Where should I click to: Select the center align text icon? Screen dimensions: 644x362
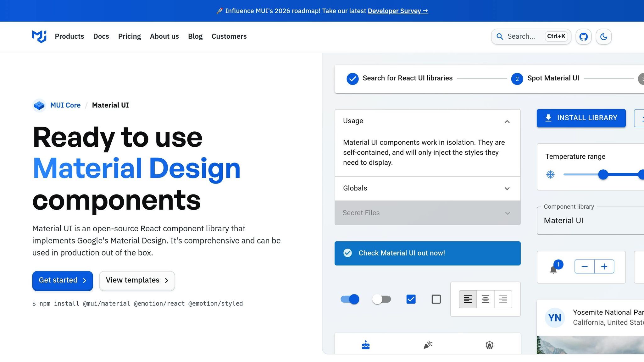[x=485, y=299]
